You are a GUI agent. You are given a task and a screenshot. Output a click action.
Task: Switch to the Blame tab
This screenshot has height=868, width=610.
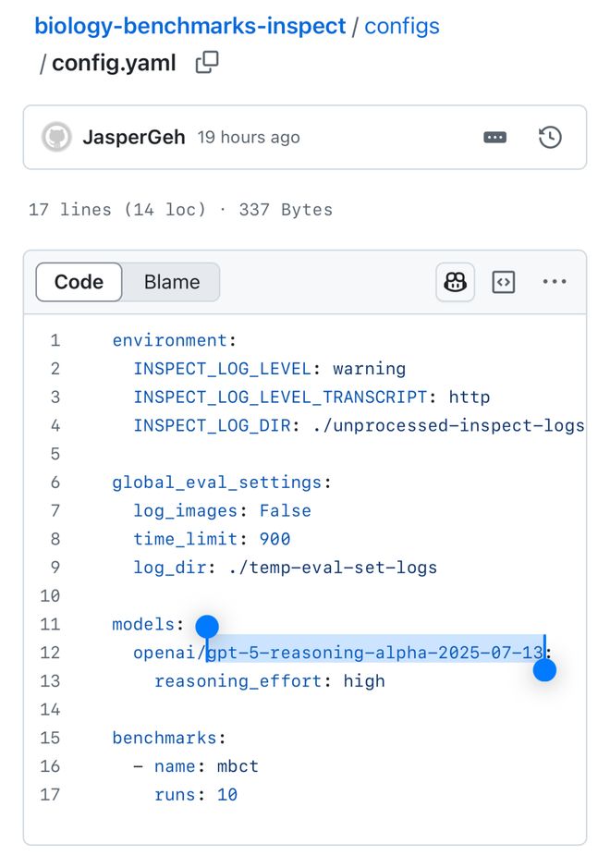(x=171, y=282)
